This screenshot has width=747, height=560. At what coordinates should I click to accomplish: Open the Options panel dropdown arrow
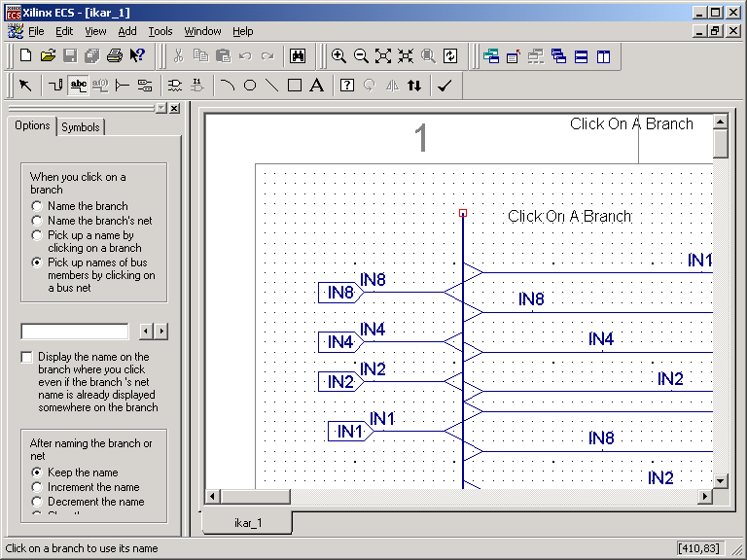point(161,108)
